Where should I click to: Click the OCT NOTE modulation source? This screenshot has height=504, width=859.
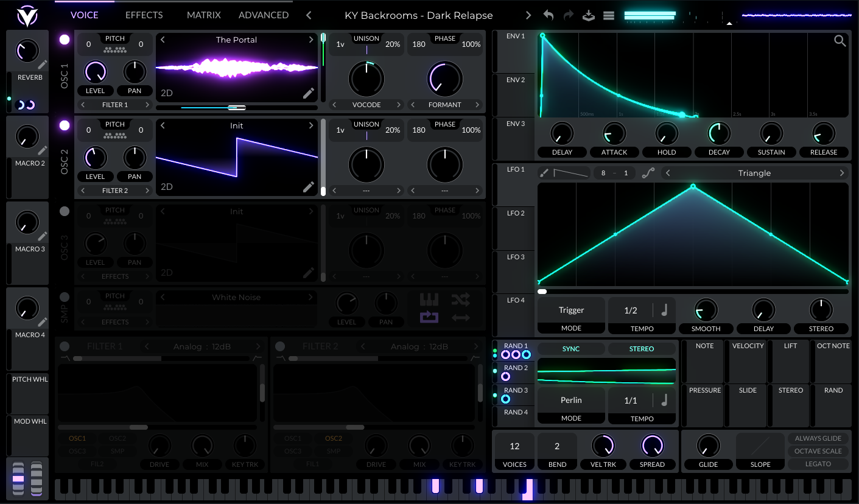pos(833,362)
